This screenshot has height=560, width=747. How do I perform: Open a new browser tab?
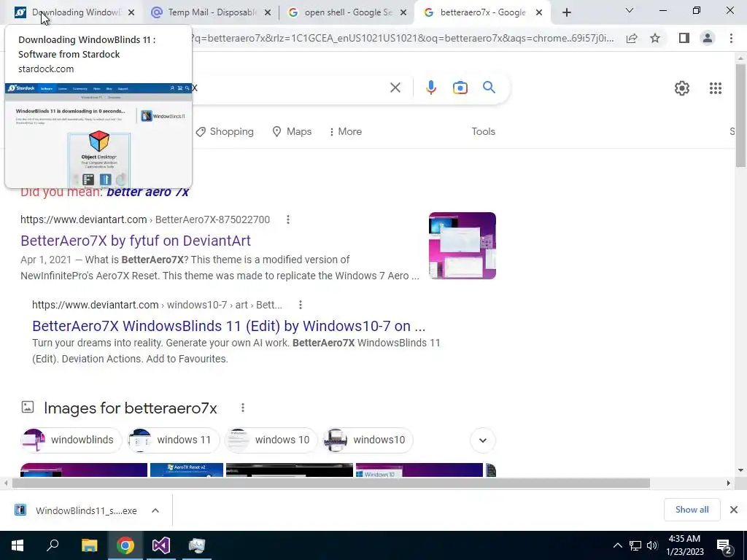coord(566,13)
